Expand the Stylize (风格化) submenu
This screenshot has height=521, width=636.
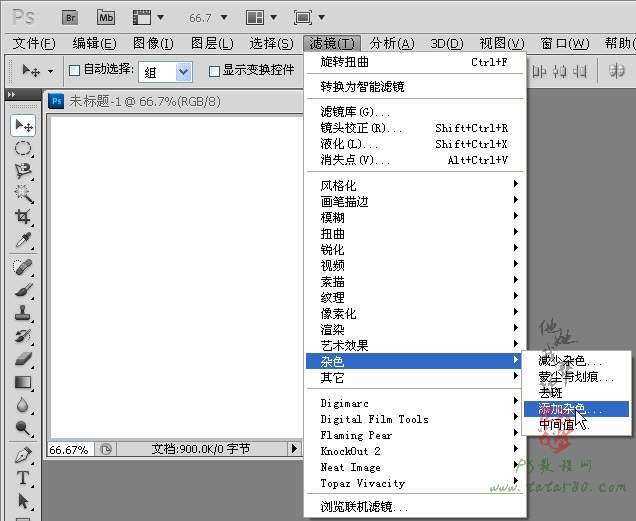click(x=415, y=185)
